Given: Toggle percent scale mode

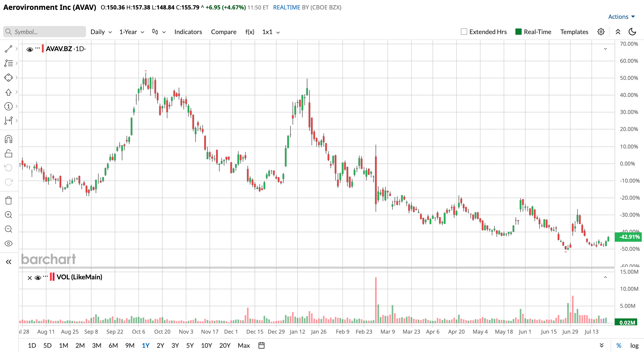Looking at the screenshot, I should pos(619,345).
